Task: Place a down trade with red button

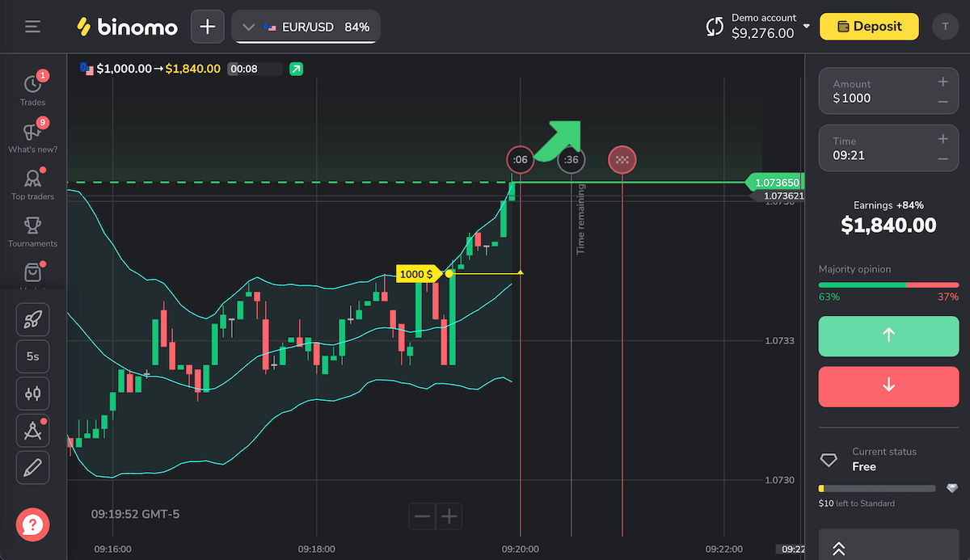Action: [888, 386]
